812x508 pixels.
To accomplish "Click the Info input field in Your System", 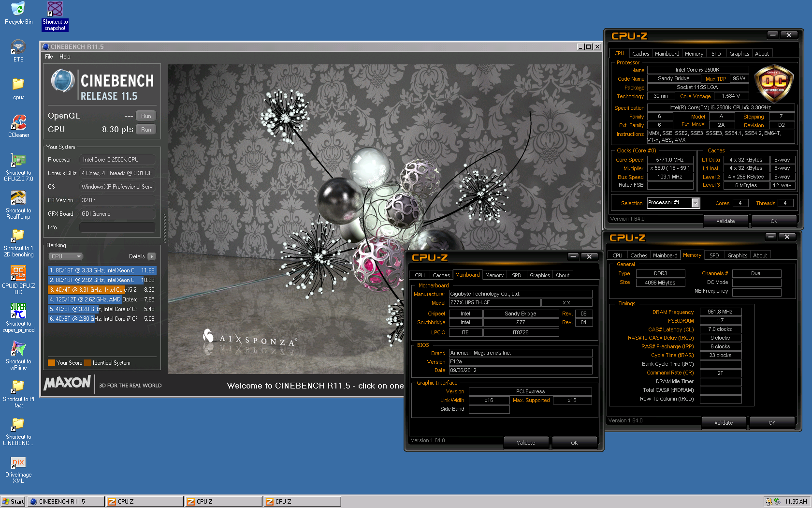I will 117,227.
